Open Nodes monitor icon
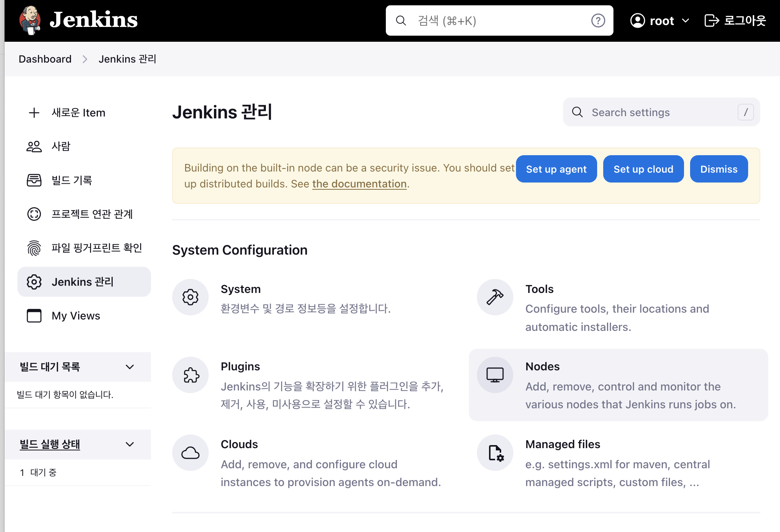This screenshot has height=532, width=780. click(x=495, y=375)
